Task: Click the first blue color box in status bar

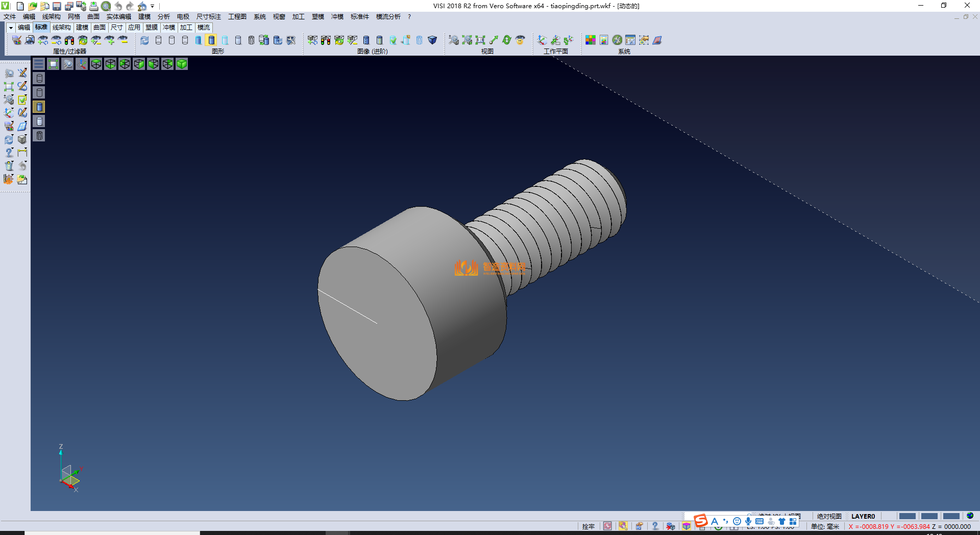Action: 907,516
